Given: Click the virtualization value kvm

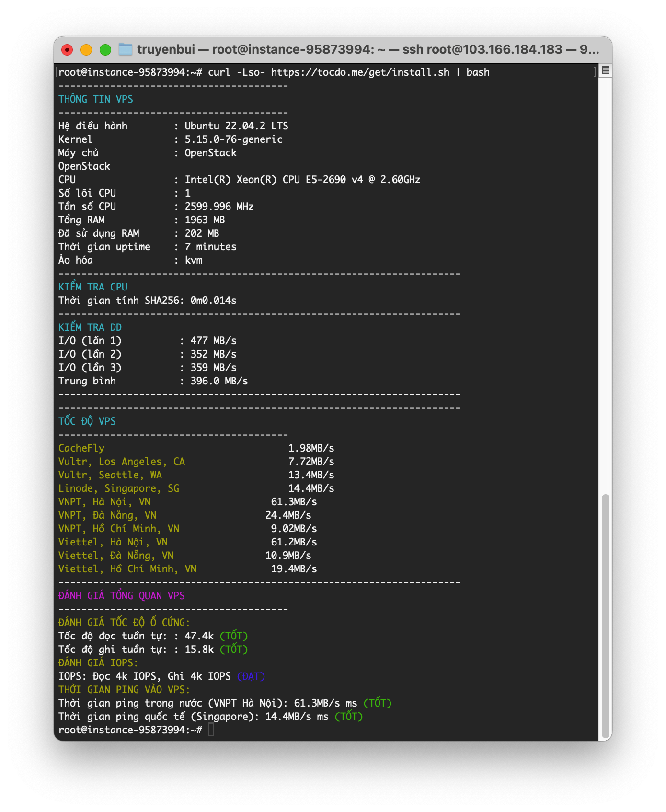Looking at the screenshot, I should pos(194,260).
